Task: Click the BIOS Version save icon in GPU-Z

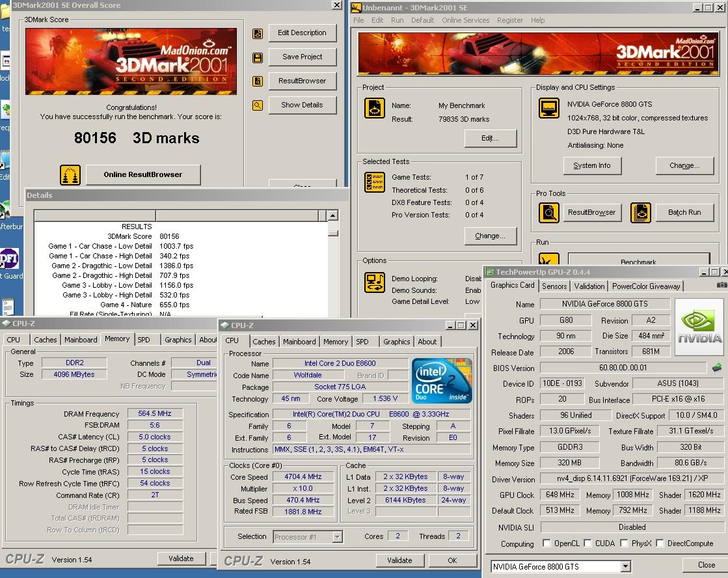Action: pos(717,368)
